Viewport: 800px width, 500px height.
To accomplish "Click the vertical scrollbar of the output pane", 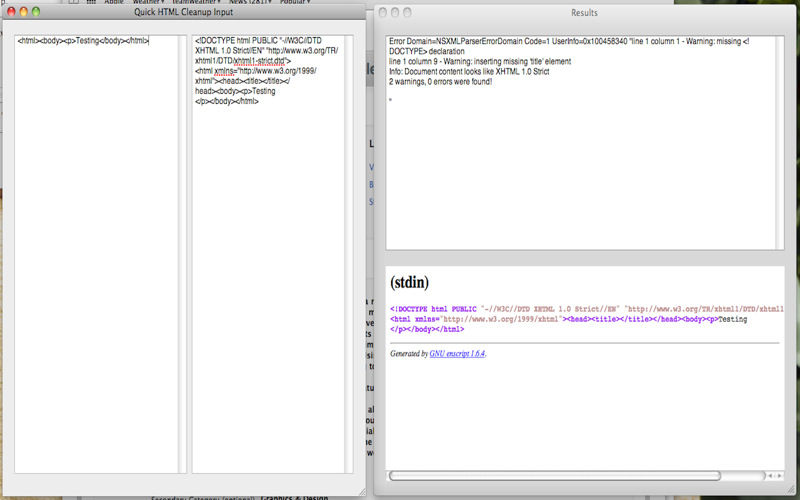I will pos(348,254).
